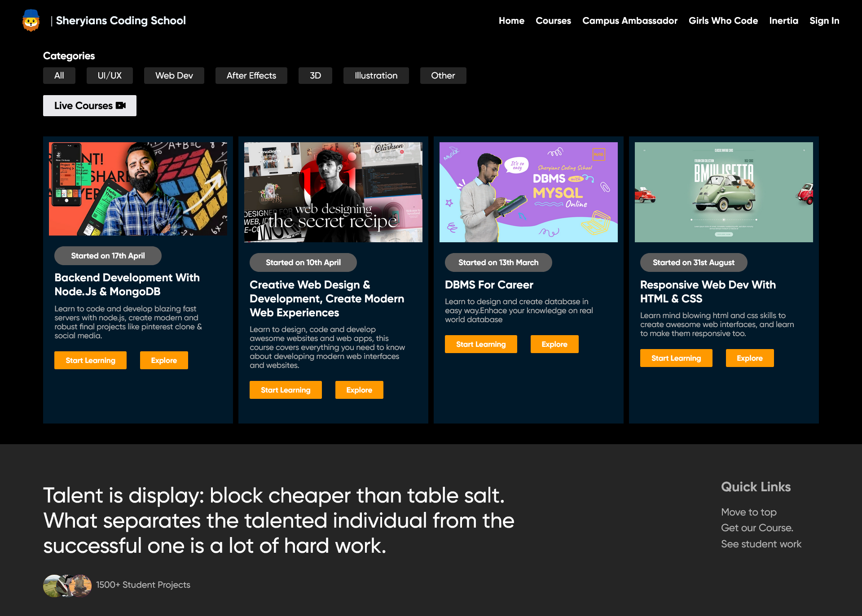Image resolution: width=862 pixels, height=616 pixels.
Task: Click the Started on 17th April badge
Action: 108,256
